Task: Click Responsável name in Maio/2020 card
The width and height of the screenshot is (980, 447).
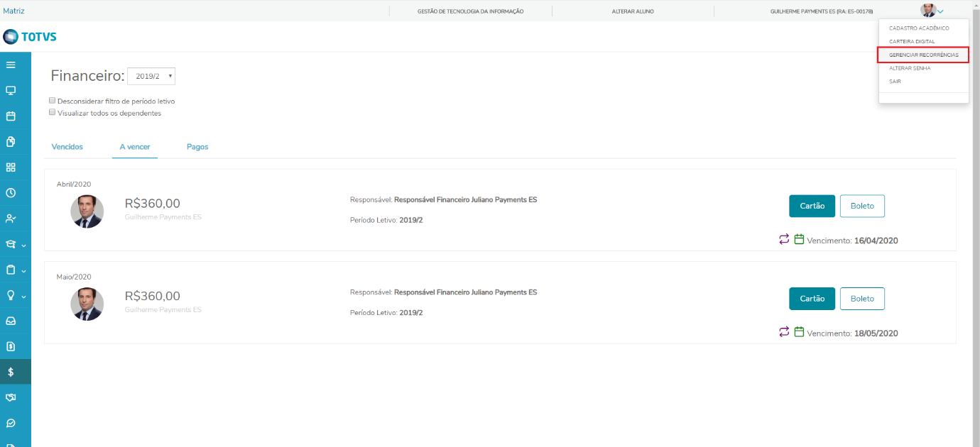Action: (x=465, y=292)
